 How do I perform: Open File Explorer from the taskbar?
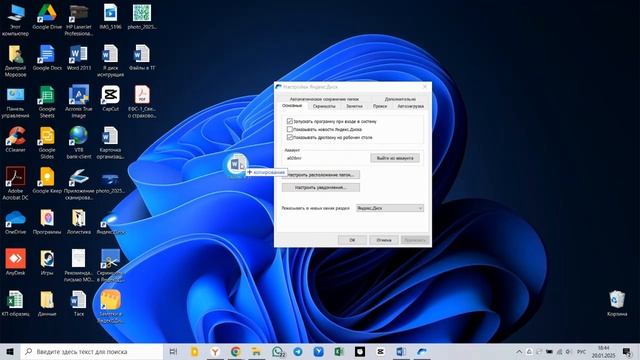[x=256, y=351]
